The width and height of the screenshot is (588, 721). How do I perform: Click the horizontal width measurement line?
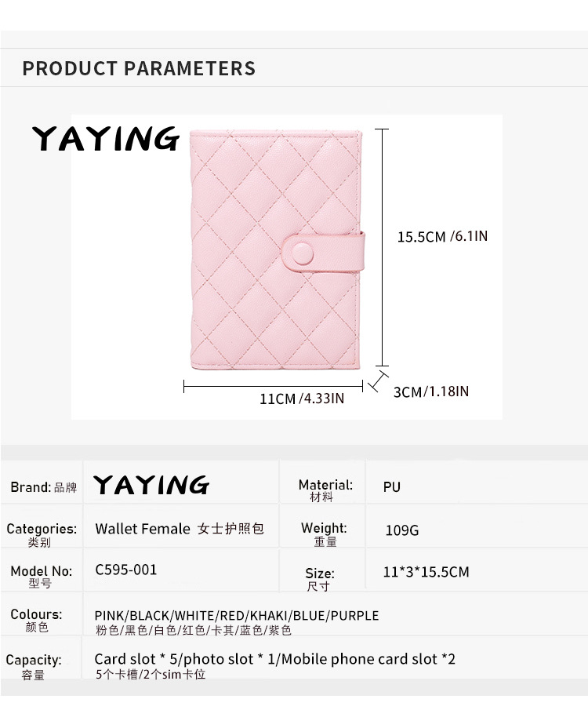pos(274,386)
